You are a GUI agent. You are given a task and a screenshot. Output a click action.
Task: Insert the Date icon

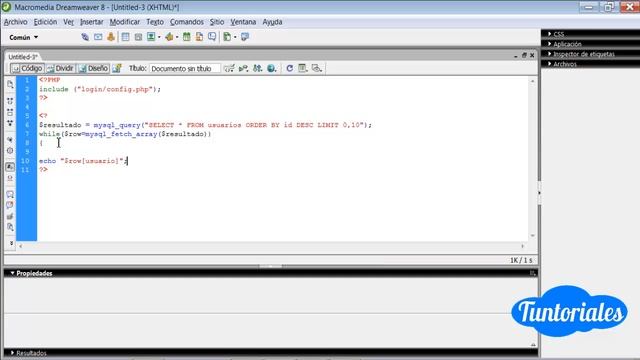[x=187, y=37]
